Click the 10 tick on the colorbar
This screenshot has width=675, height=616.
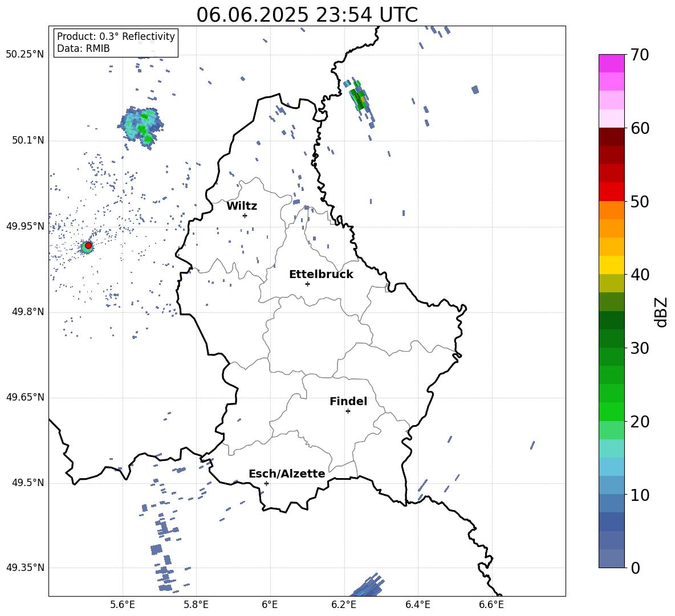tap(640, 495)
